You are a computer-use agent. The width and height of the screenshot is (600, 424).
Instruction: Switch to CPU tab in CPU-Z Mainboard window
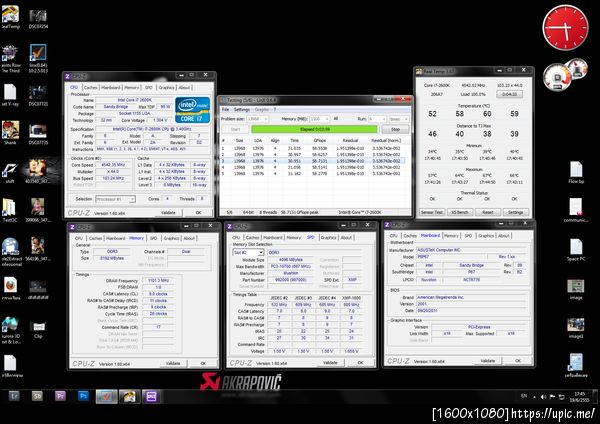393,236
